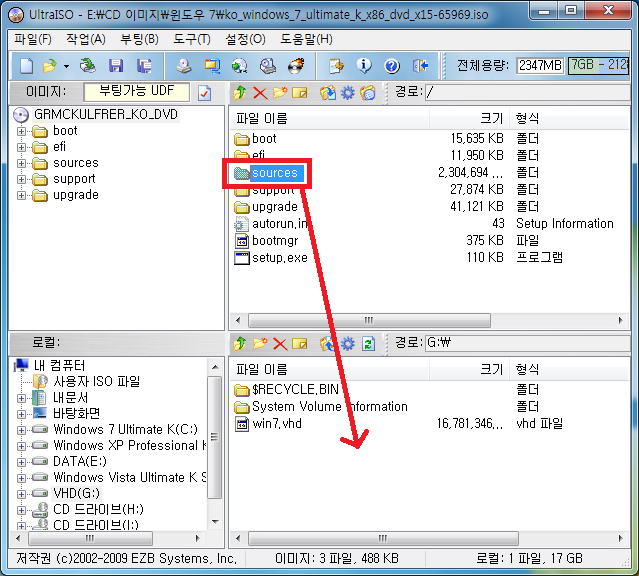Click the Open CD/DVD drive toolbar icon
This screenshot has width=639, height=576.
click(87, 66)
